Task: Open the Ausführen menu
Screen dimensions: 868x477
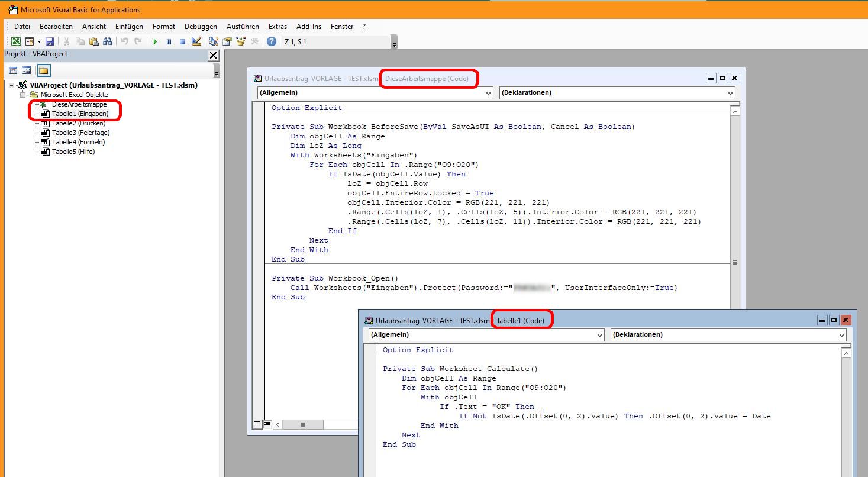Action: 243,27
